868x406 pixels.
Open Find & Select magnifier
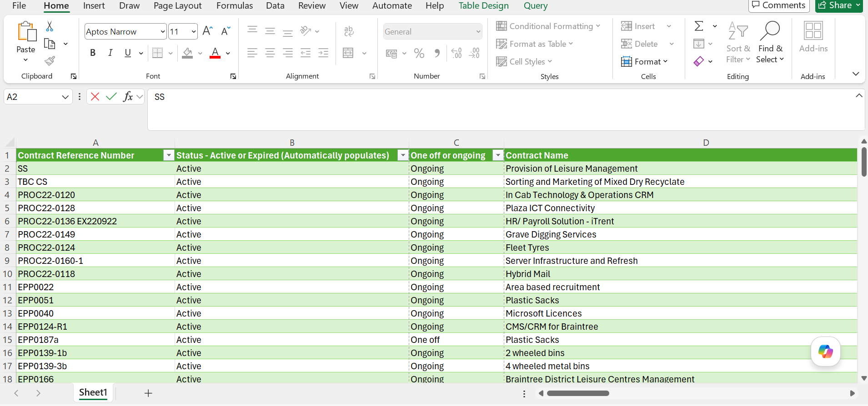(x=770, y=42)
